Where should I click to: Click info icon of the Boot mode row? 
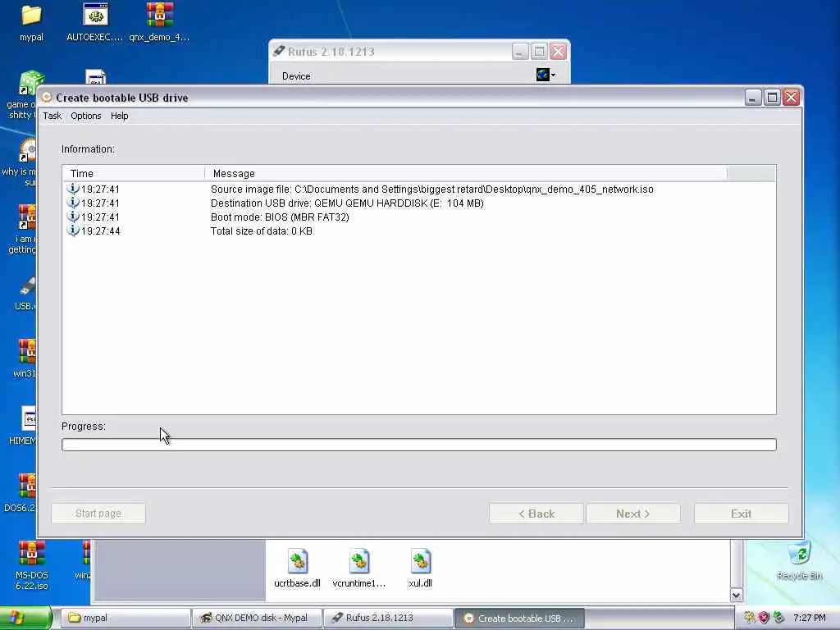point(73,217)
